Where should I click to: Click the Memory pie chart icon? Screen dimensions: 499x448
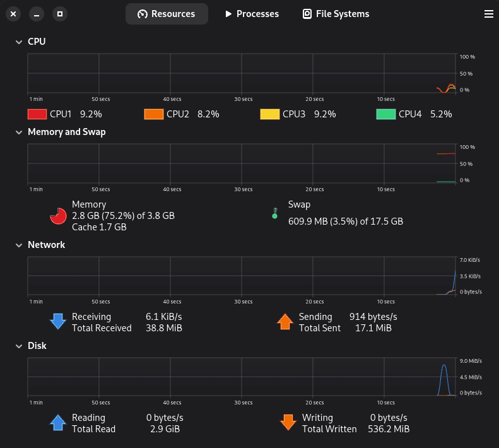58,216
